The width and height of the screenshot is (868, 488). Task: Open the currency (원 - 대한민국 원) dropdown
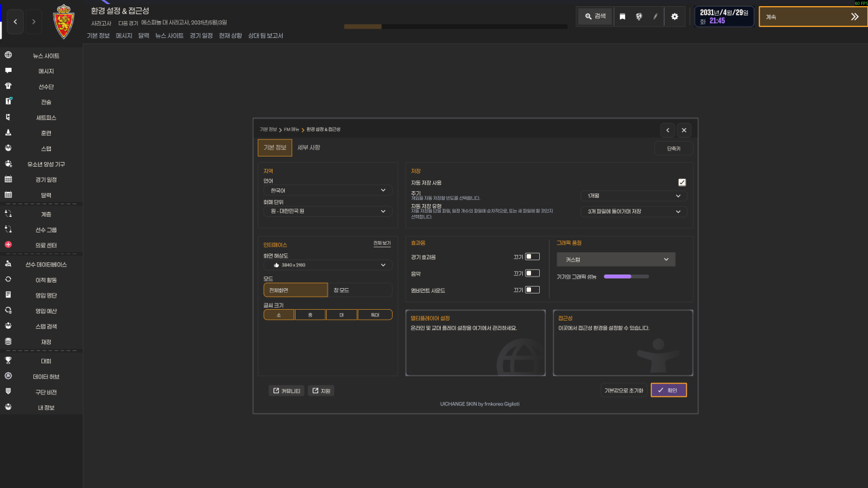328,211
